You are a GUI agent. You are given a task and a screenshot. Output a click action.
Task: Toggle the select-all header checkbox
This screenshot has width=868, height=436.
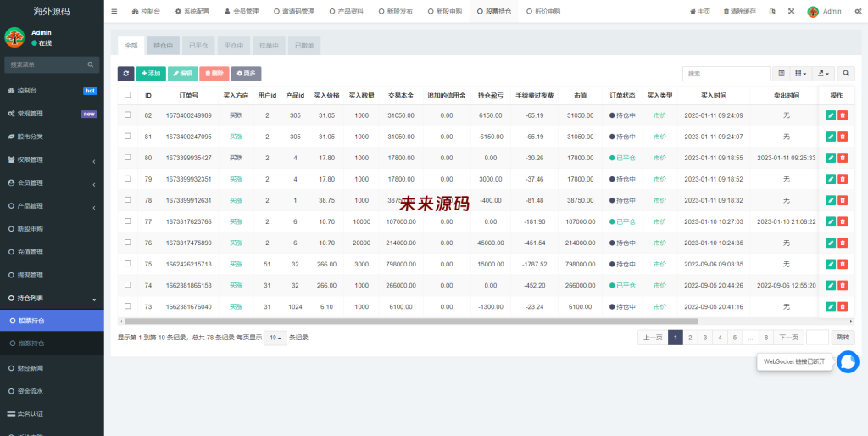[128, 95]
